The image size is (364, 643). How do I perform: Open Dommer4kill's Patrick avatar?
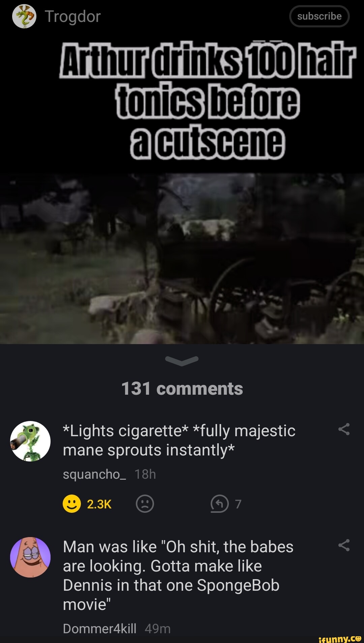coord(30,557)
